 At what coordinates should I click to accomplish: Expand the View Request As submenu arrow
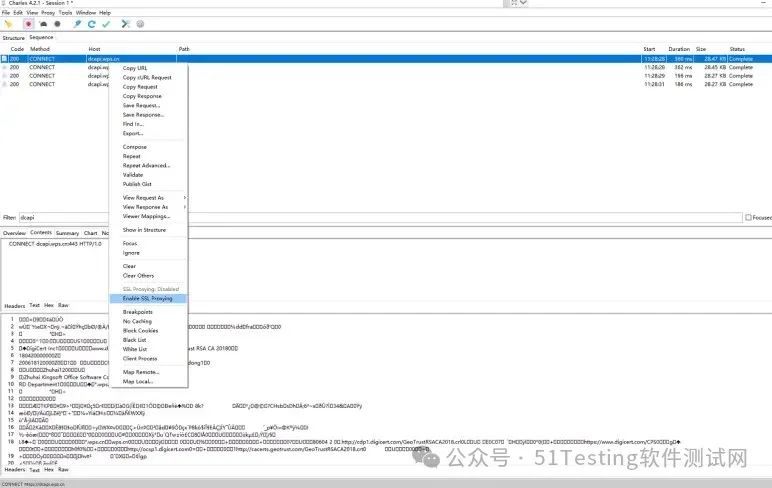tap(185, 197)
